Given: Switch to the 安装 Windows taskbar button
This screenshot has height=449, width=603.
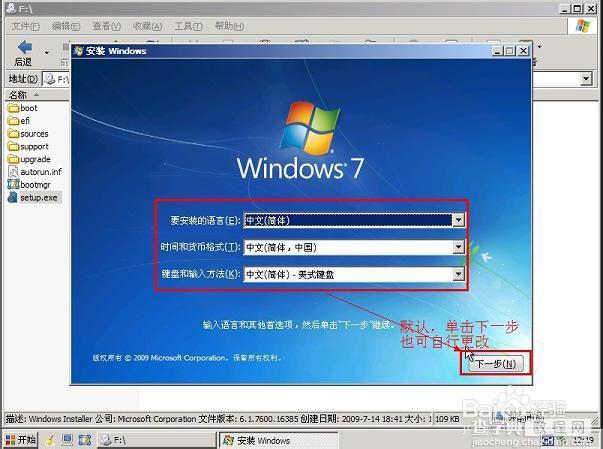Looking at the screenshot, I should [x=278, y=440].
